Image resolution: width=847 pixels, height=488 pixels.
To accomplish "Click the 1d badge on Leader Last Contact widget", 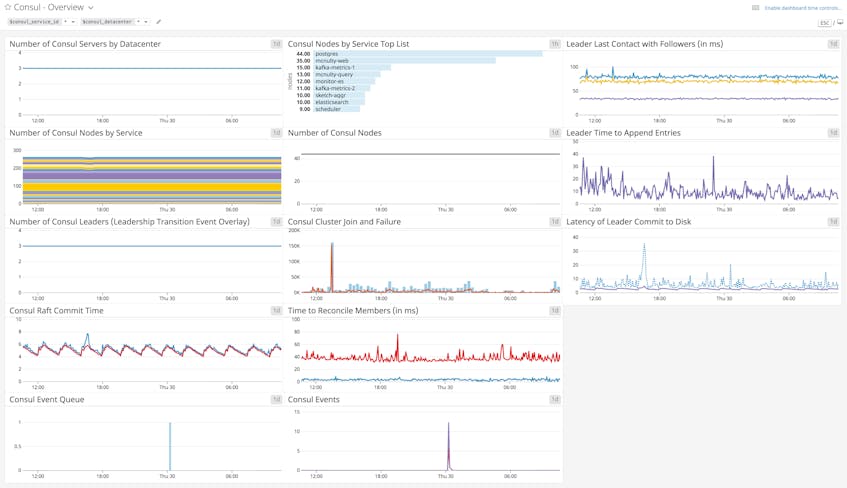I will (x=833, y=44).
